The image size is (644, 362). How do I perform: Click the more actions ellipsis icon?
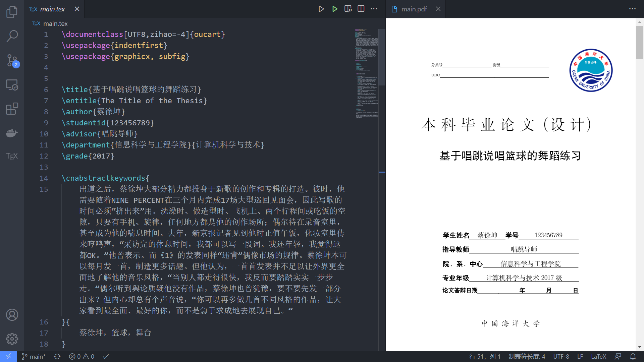pyautogui.click(x=375, y=9)
